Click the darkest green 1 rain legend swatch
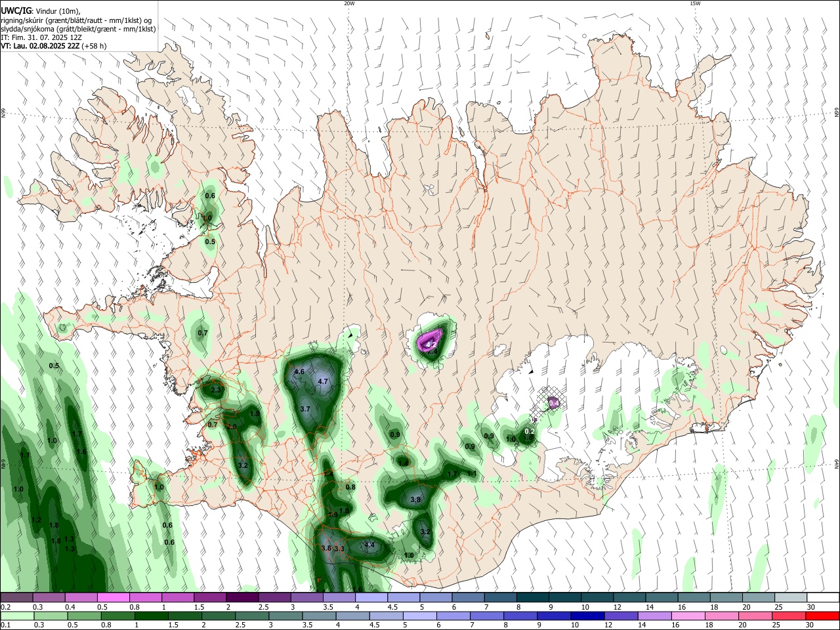Image resolution: width=840 pixels, height=630 pixels. [151, 616]
